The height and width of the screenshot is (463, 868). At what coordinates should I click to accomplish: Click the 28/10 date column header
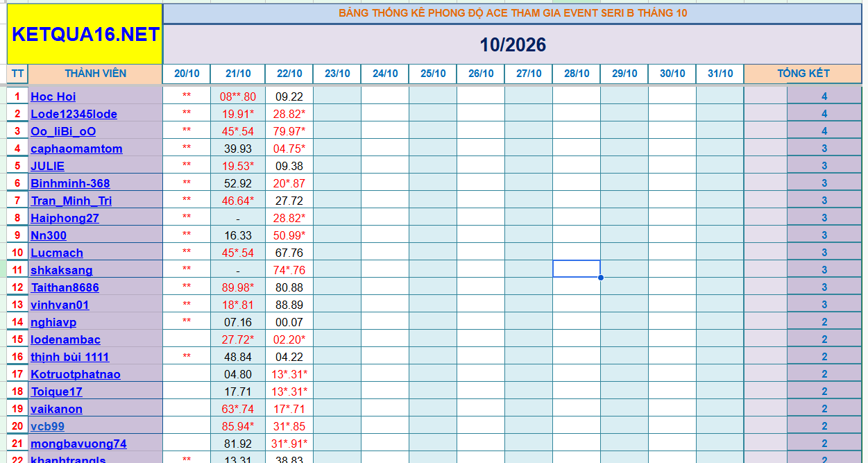click(x=577, y=74)
